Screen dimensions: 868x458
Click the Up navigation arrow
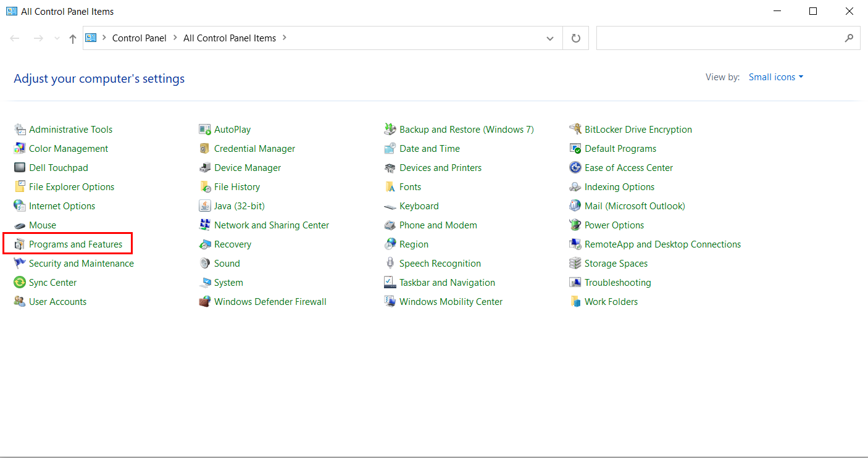[x=72, y=38]
